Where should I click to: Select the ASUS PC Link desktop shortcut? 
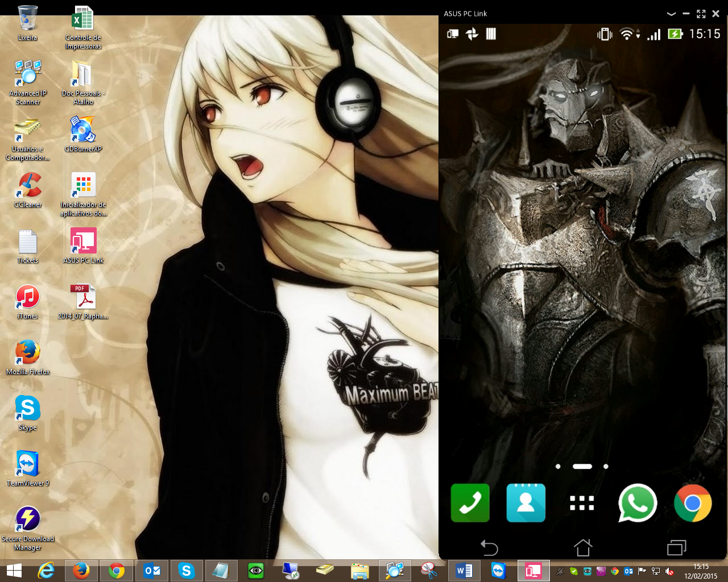click(x=83, y=246)
